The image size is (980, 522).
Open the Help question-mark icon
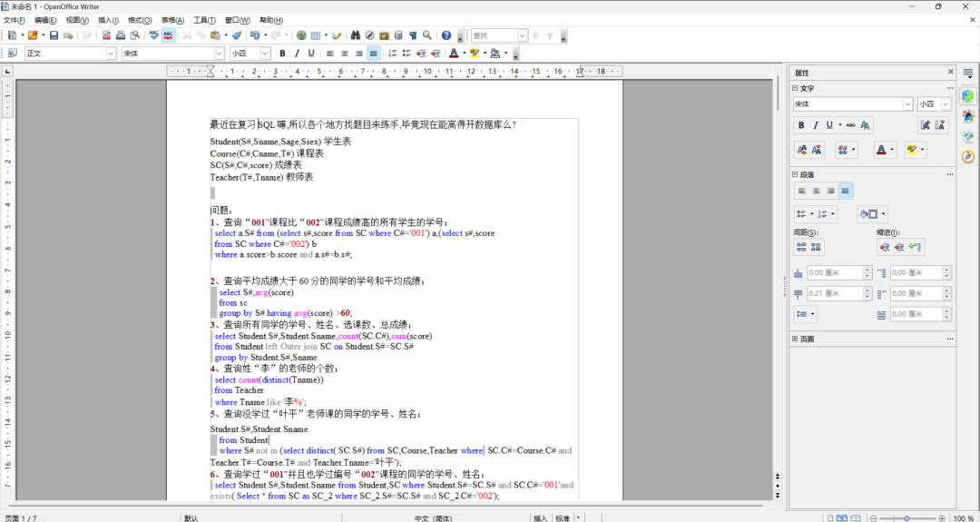click(446, 35)
